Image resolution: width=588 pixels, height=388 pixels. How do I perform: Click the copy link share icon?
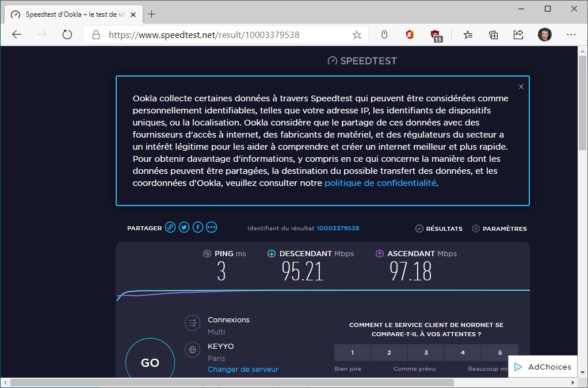(x=170, y=227)
